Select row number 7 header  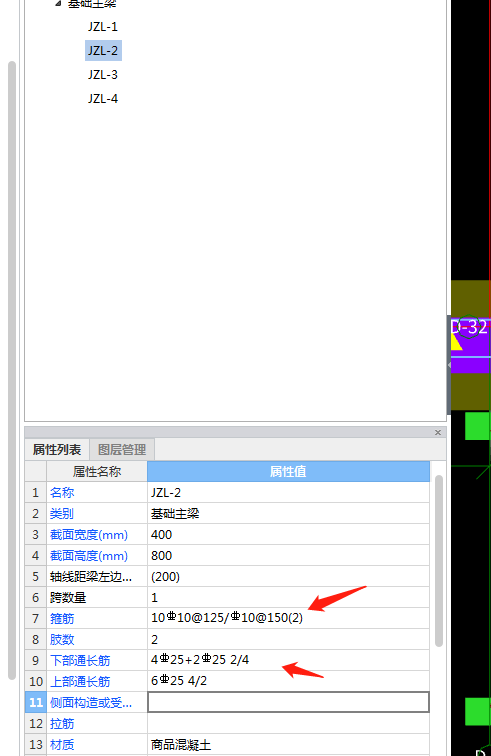pos(36,619)
